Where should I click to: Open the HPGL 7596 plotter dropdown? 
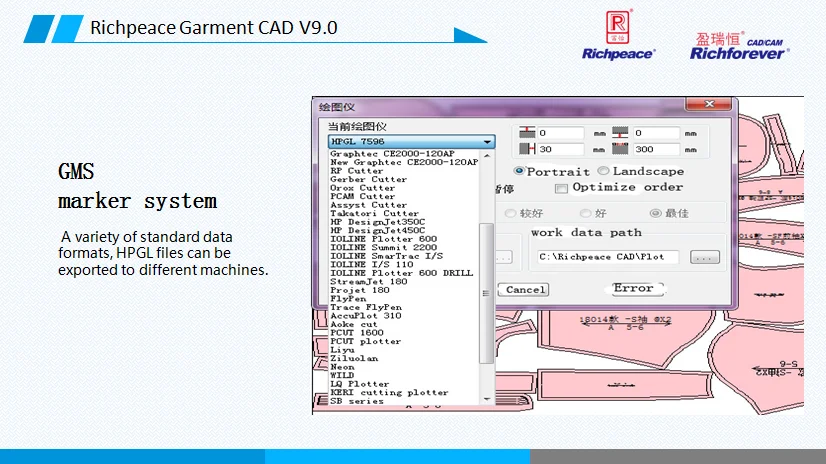411,141
